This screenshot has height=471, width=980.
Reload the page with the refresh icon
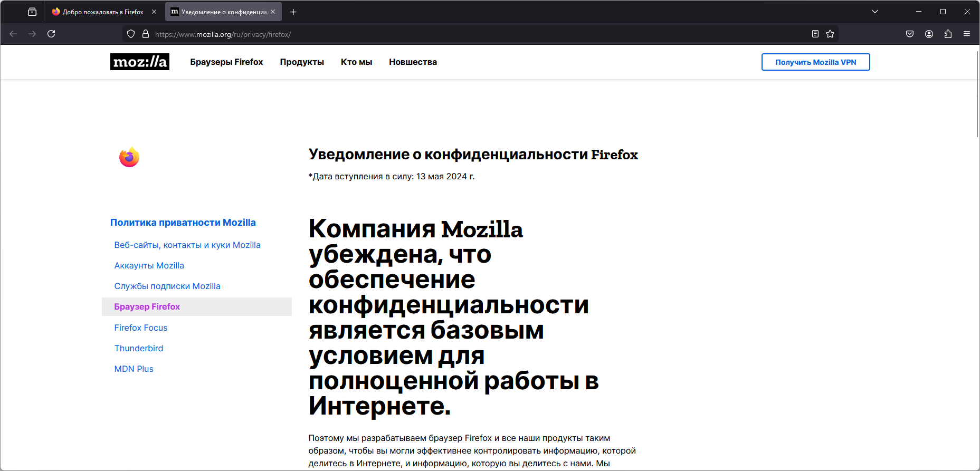point(51,34)
